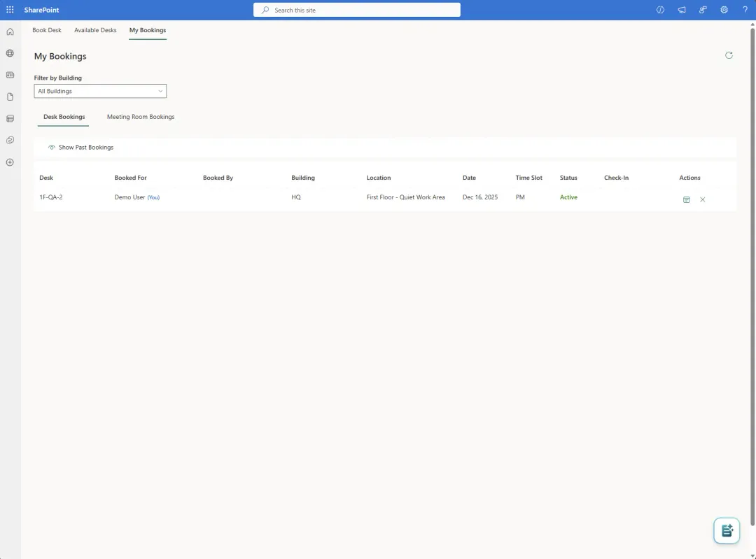Toggle Show Past Bookings
This screenshot has height=559, width=756.
point(80,147)
